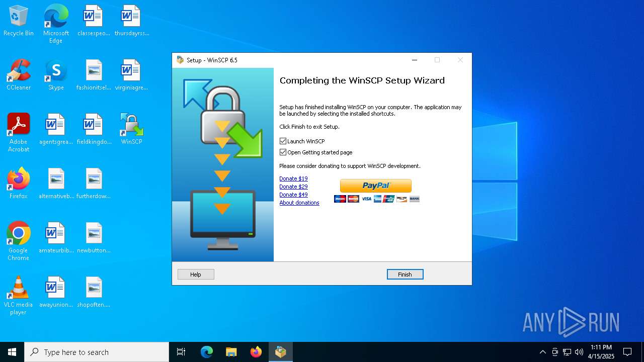Open the Recycle Bin desktop icon
The width and height of the screenshot is (644, 362).
19,21
